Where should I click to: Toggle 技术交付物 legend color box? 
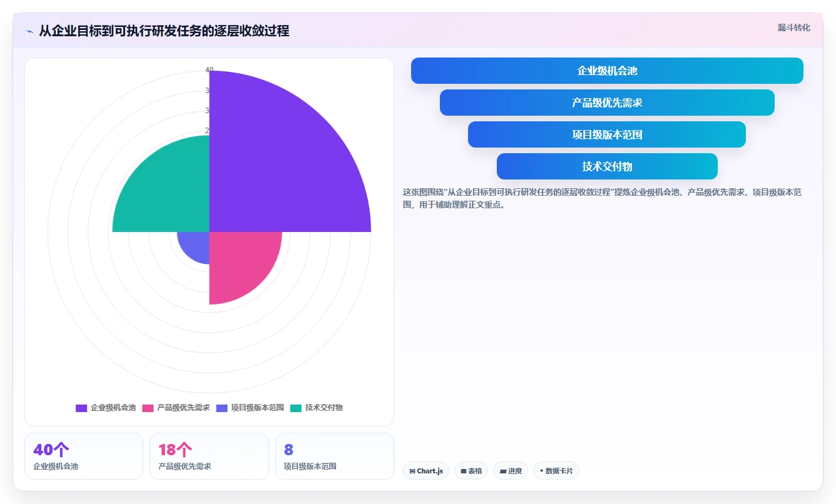tap(296, 408)
